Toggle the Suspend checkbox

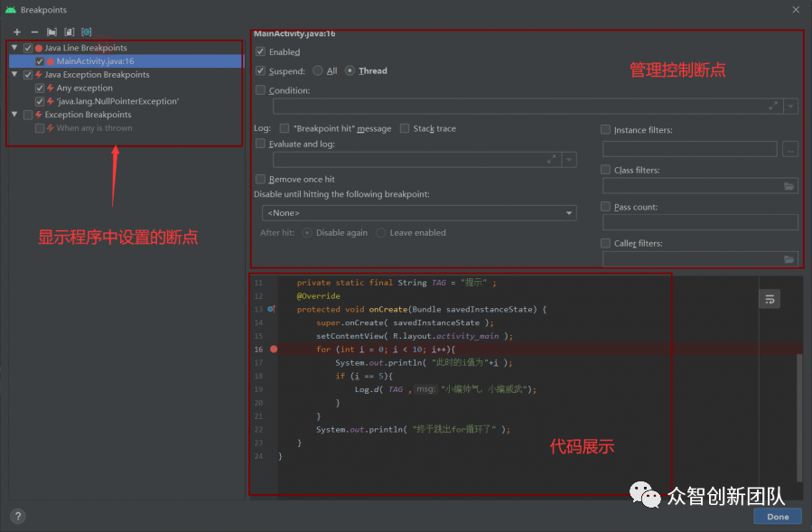click(260, 70)
